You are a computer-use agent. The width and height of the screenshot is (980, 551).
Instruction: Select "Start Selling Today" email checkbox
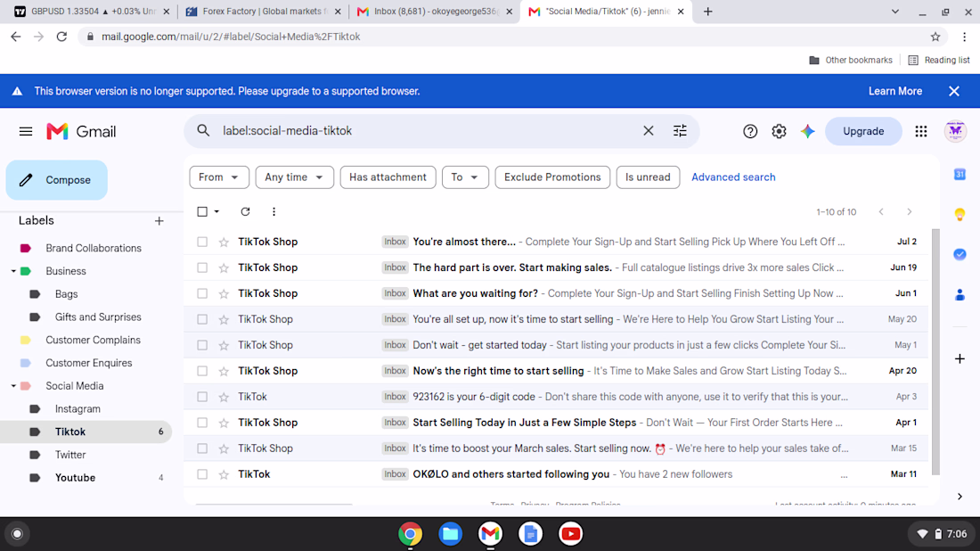coord(202,423)
